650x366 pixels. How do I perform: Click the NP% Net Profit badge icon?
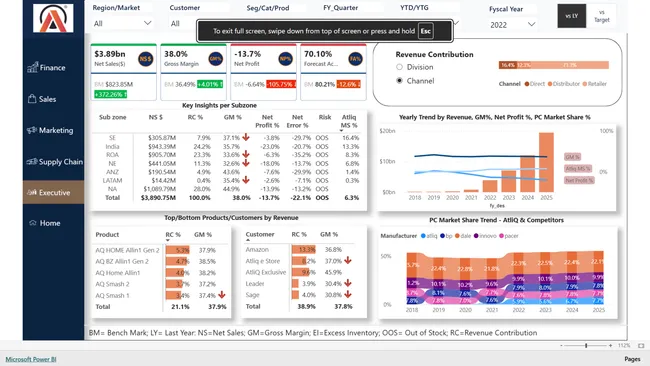pyautogui.click(x=285, y=59)
